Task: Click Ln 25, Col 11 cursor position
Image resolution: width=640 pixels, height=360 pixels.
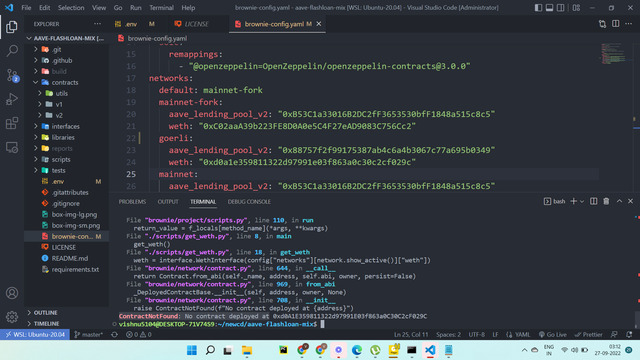Action: click(411, 335)
